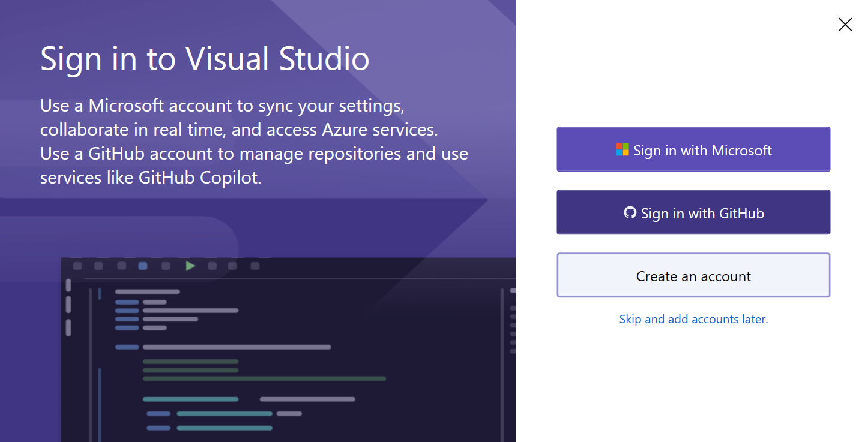Viewport: 868px width, 442px height.
Task: Click the GitHub Octocat icon
Action: [x=629, y=212]
